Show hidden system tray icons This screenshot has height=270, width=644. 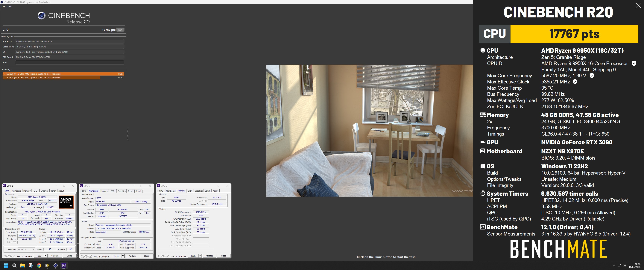[x=613, y=265]
